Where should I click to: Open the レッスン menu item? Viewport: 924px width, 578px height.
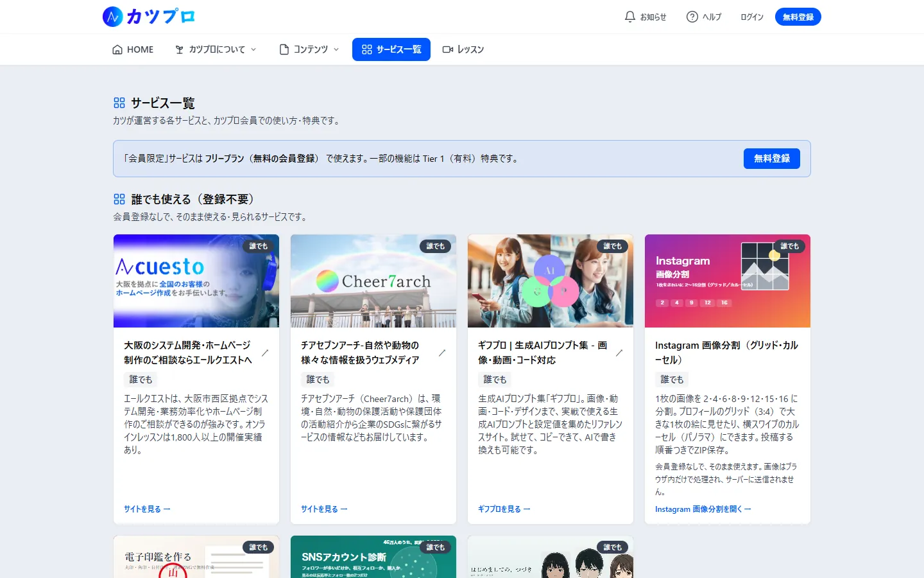pos(463,49)
